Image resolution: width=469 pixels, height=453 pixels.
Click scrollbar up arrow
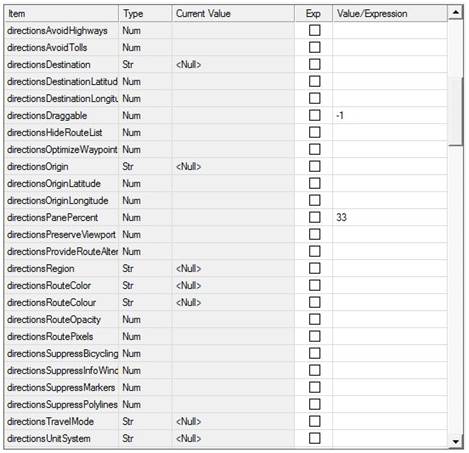[455, 13]
